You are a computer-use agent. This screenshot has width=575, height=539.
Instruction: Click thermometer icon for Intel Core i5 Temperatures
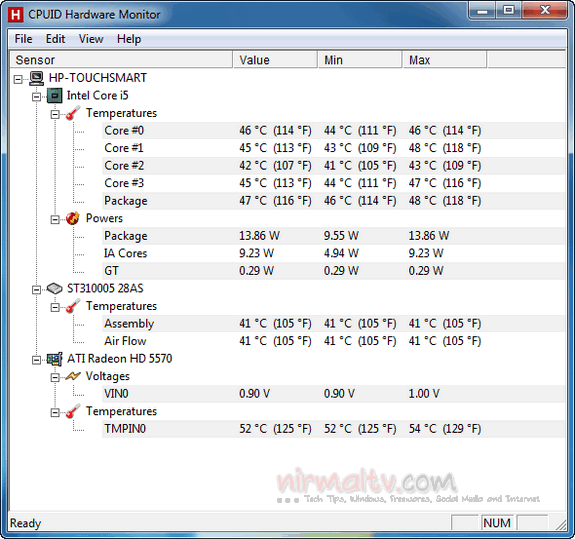73,113
